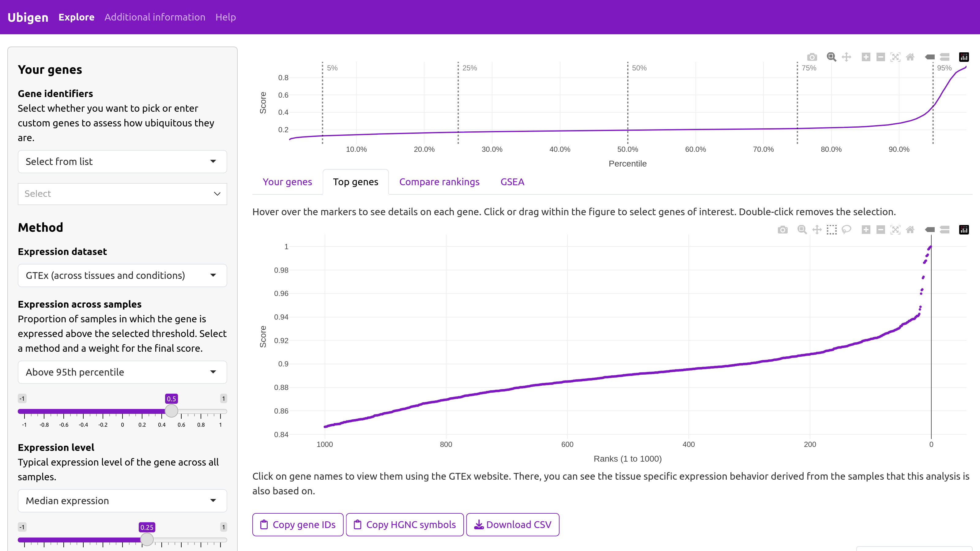Select the Zoom tool in percentile plot toolbar
The image size is (980, 551).
(x=831, y=57)
